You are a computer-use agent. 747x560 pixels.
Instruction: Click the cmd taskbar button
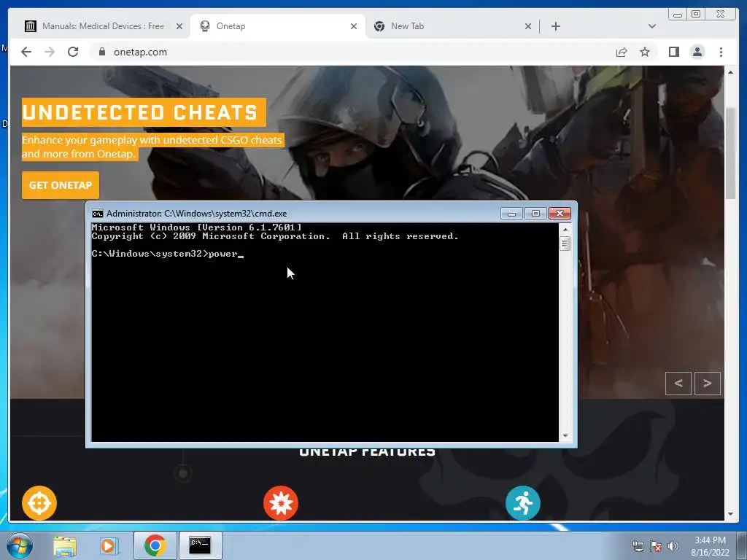(x=200, y=545)
